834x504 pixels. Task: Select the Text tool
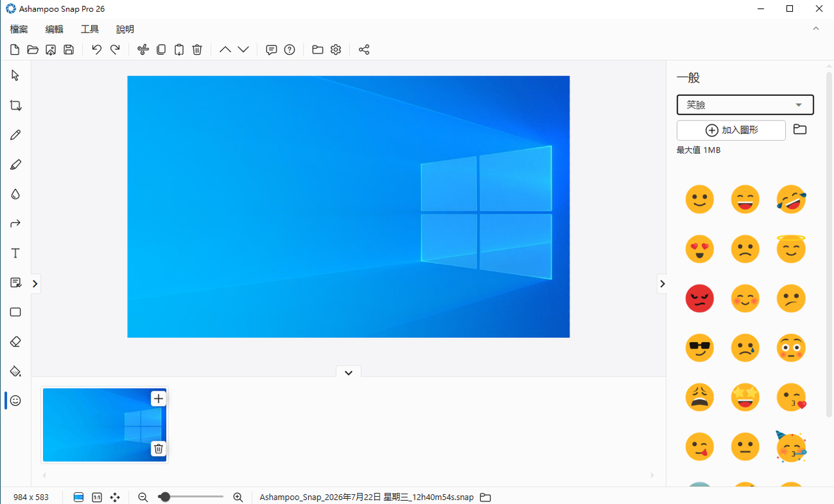click(x=16, y=253)
